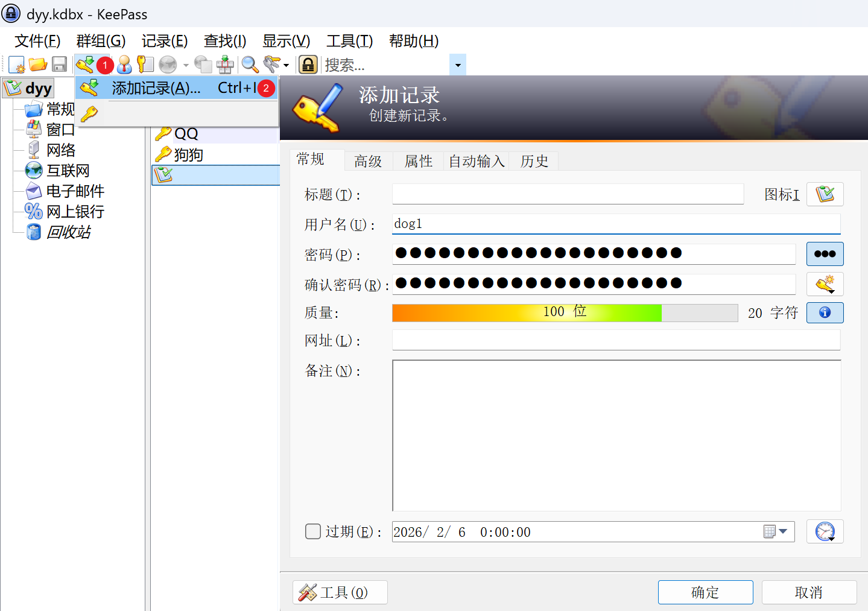Click the 标题 title input field
Image resolution: width=868 pixels, height=611 pixels.
pos(568,194)
